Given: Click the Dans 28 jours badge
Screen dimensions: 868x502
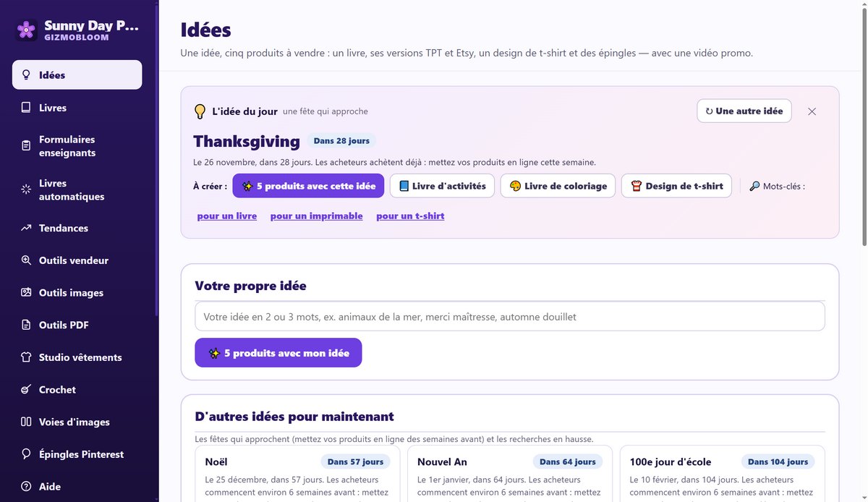Looking at the screenshot, I should pyautogui.click(x=341, y=141).
